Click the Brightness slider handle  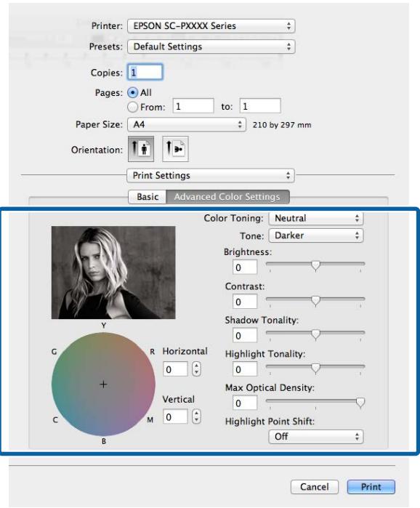click(x=315, y=266)
